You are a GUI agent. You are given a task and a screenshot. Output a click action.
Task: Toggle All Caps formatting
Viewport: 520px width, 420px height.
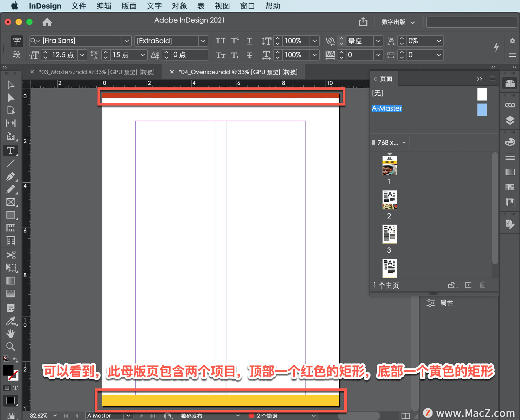tap(220, 41)
